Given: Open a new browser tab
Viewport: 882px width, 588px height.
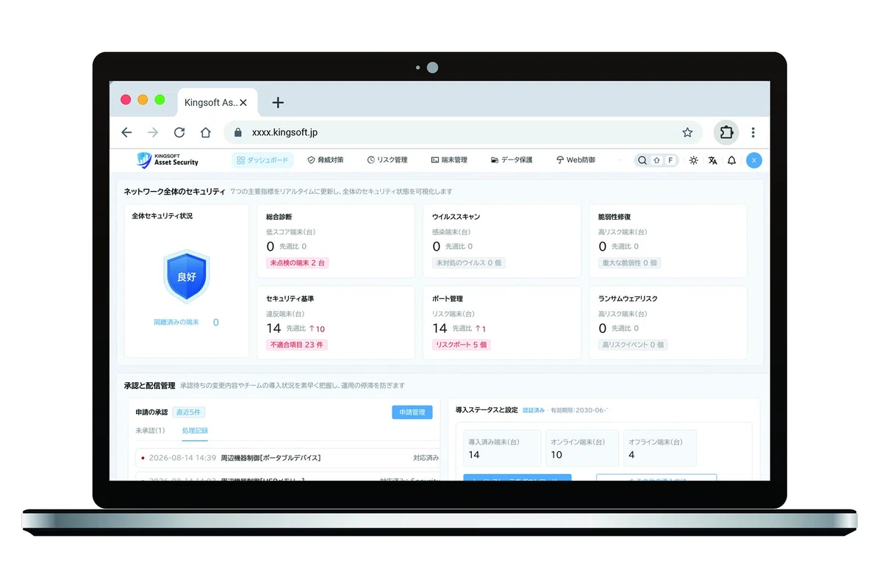Looking at the screenshot, I should tap(278, 103).
